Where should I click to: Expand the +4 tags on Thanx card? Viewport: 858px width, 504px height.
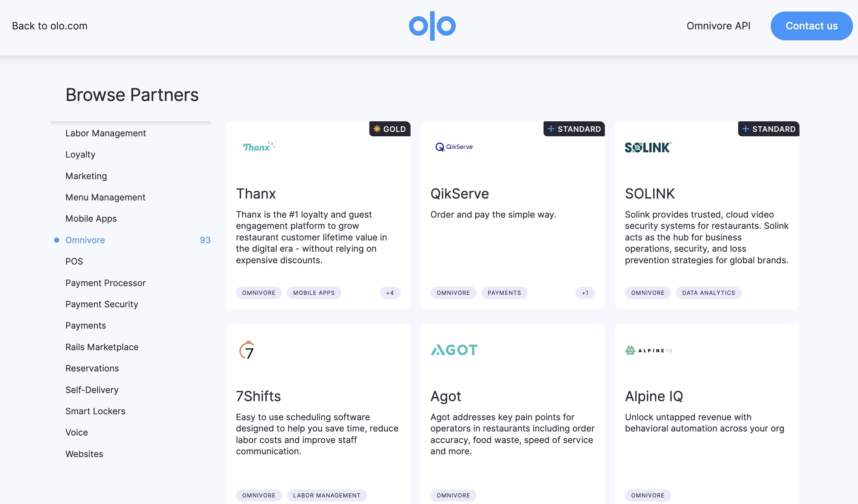[x=390, y=292]
